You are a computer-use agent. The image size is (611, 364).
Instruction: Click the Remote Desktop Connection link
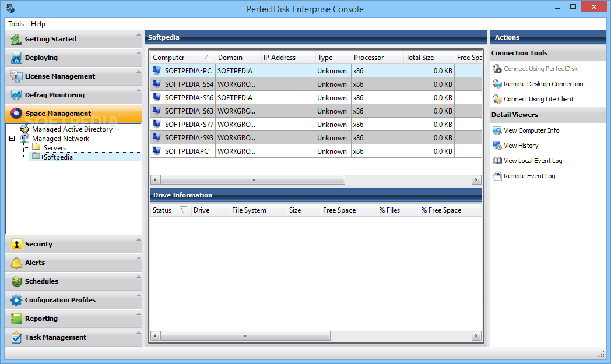tap(543, 84)
